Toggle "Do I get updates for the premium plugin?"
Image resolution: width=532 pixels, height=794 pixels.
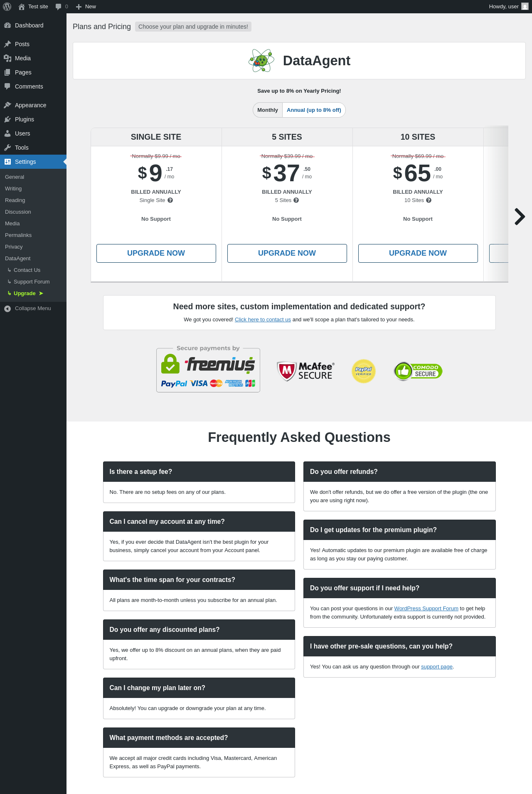(399, 530)
